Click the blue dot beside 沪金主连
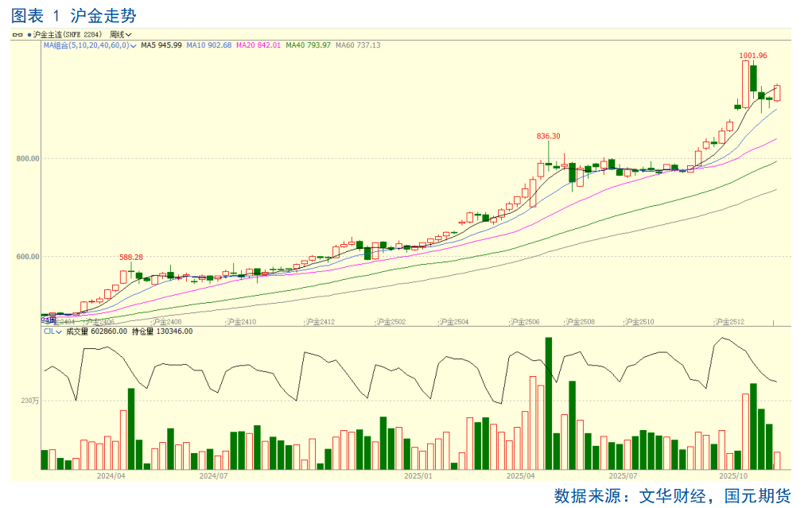Screen dimensions: 812x508 29,35
